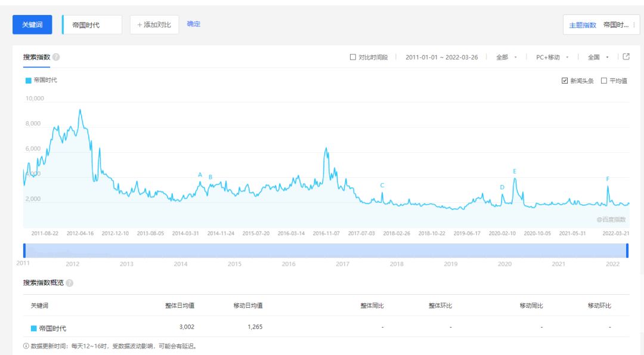
Task: Toggle the 平均值 checkbox
Action: (x=604, y=81)
